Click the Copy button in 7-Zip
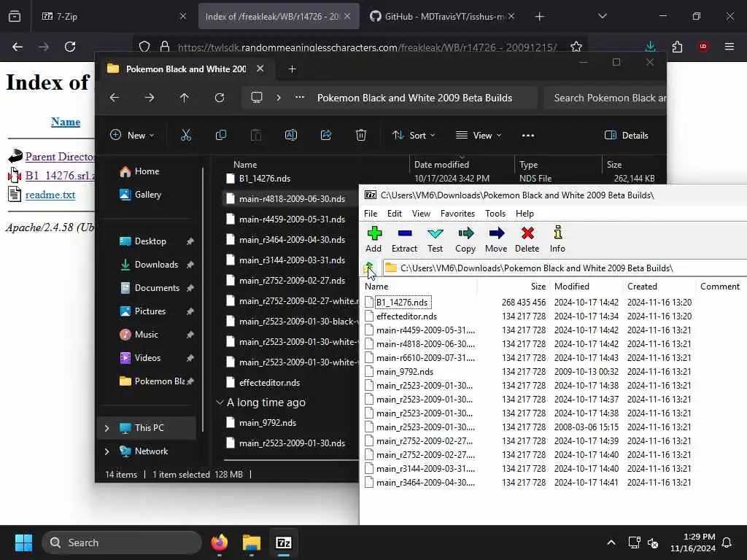 [x=465, y=239]
